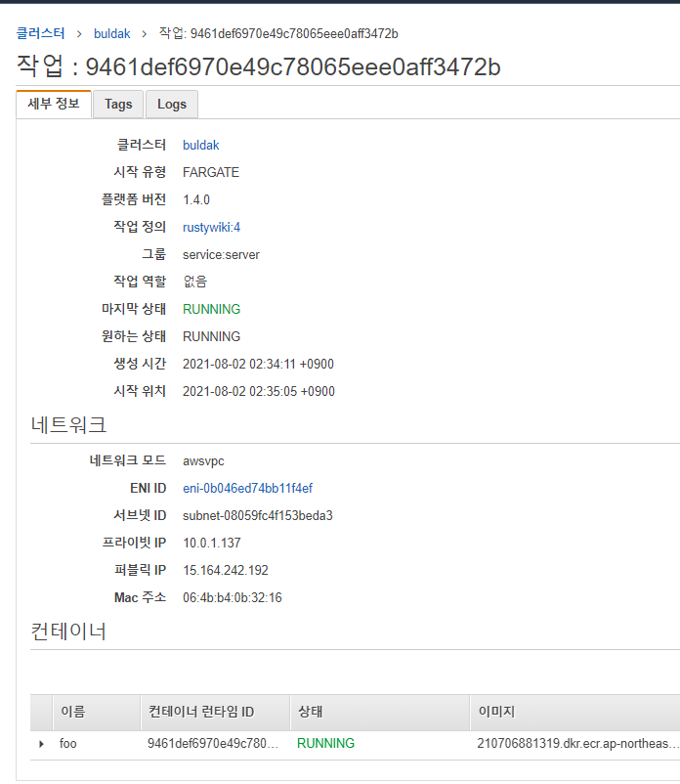680x784 pixels.
Task: Click the container image URI cell
Action: click(576, 744)
